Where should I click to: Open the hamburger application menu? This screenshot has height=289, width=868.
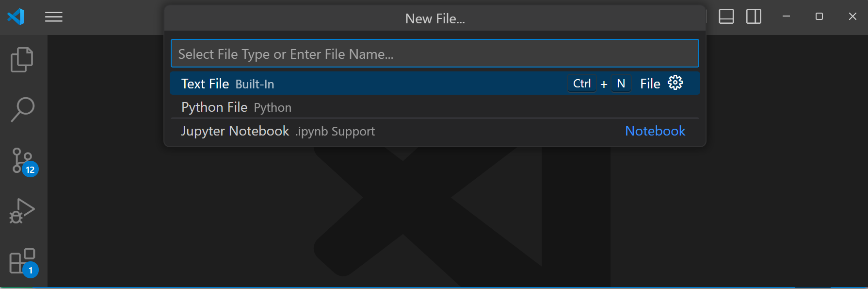[x=54, y=17]
